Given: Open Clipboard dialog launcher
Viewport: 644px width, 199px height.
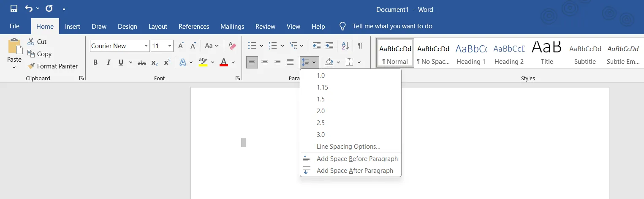Looking at the screenshot, I should (82, 78).
